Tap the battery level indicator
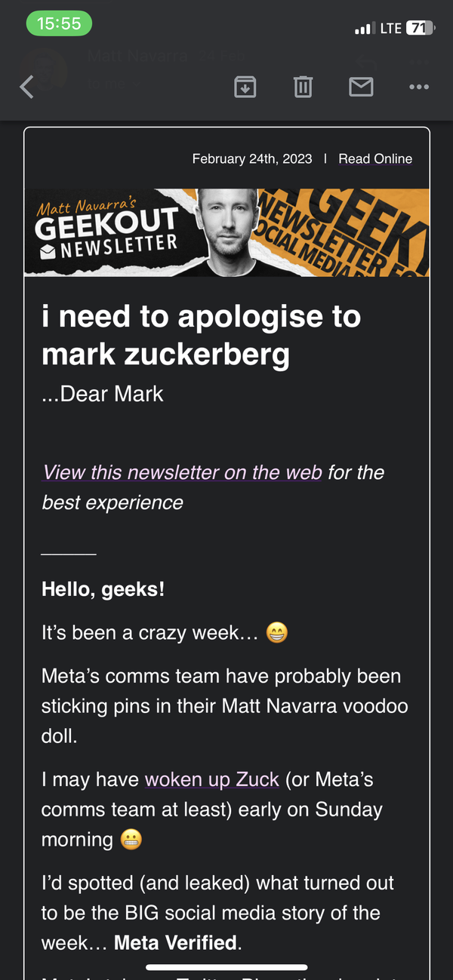Image resolution: width=453 pixels, height=980 pixels. [x=411, y=27]
